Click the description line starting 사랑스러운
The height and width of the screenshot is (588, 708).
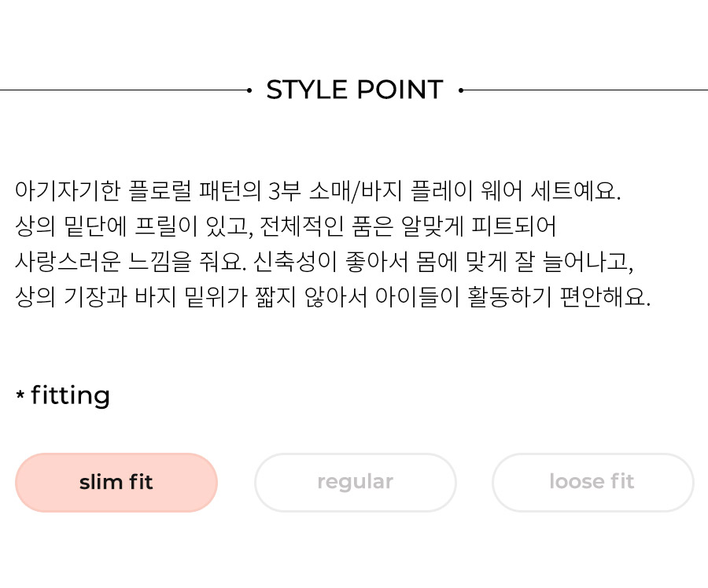[324, 262]
